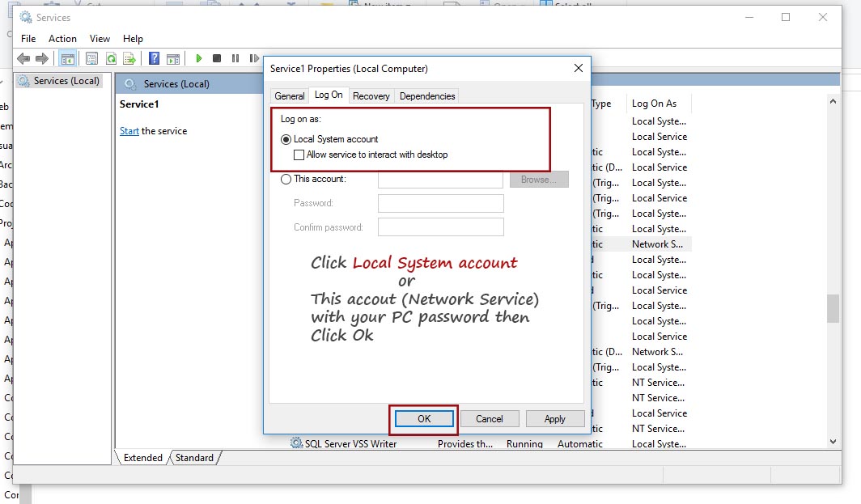
Task: Switch to the Extended view tab
Action: [142, 458]
